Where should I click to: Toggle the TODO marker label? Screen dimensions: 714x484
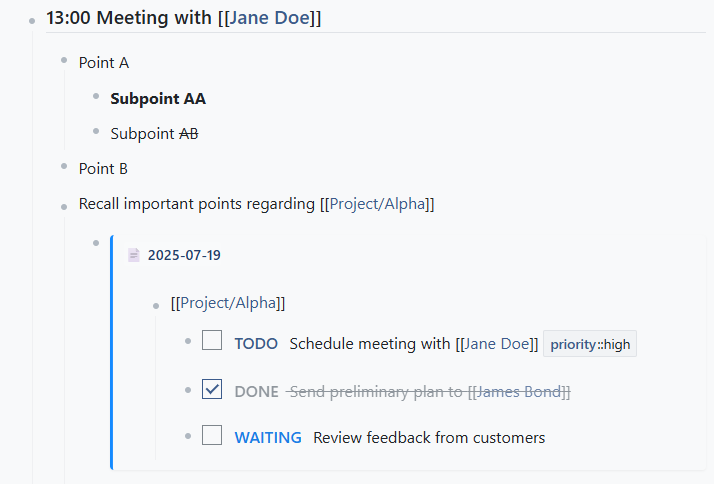pos(256,344)
